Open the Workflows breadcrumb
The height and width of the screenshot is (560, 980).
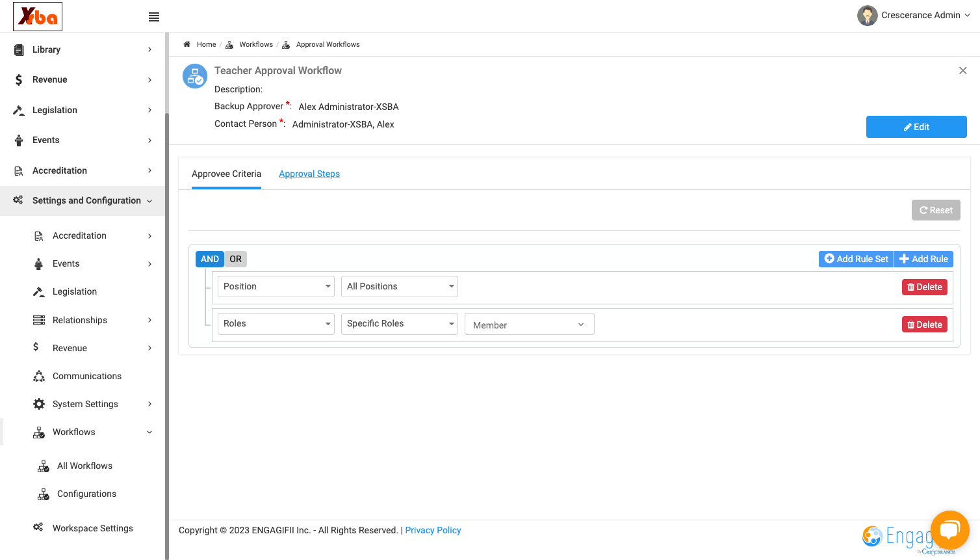(x=256, y=44)
